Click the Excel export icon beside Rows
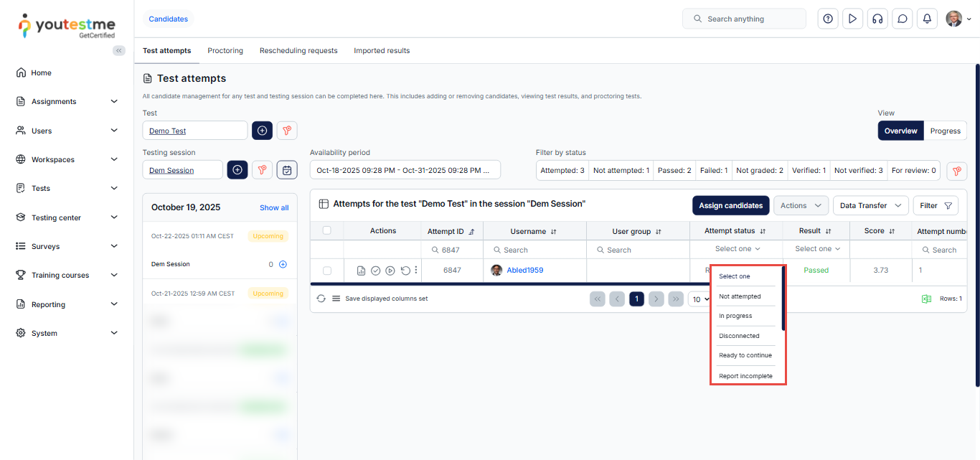980x460 pixels. pos(926,299)
